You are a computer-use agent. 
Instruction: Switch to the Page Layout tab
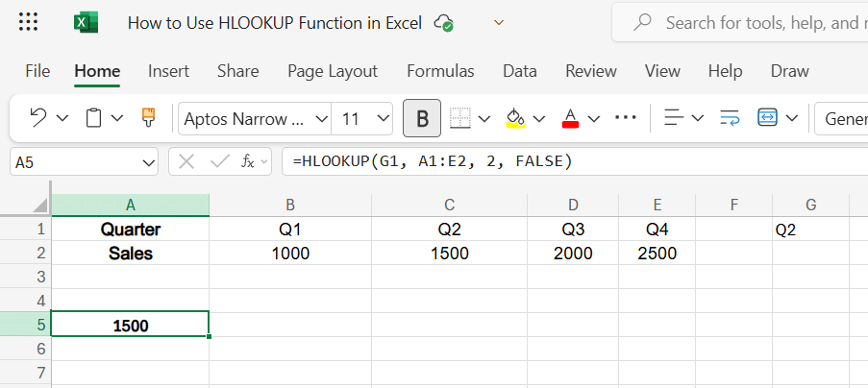333,71
